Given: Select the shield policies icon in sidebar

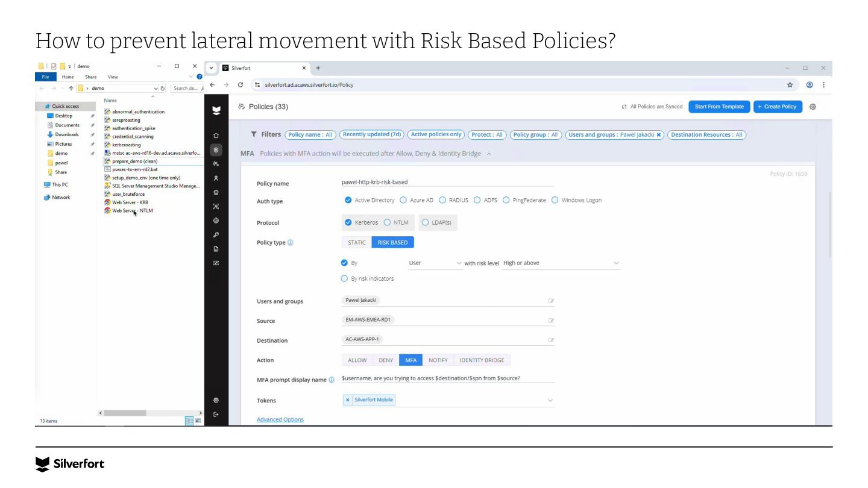Looking at the screenshot, I should (216, 149).
